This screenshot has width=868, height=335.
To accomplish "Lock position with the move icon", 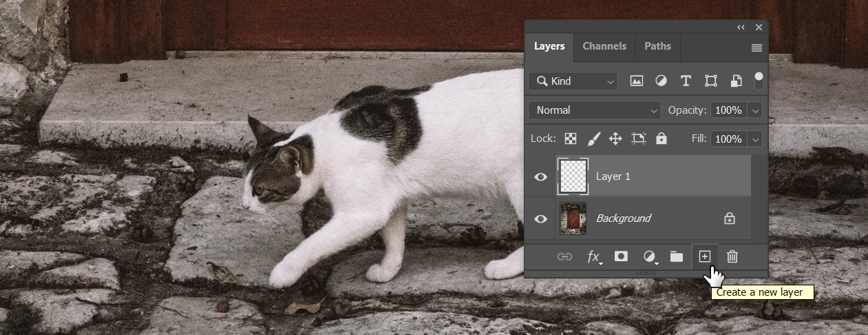I will (x=615, y=139).
